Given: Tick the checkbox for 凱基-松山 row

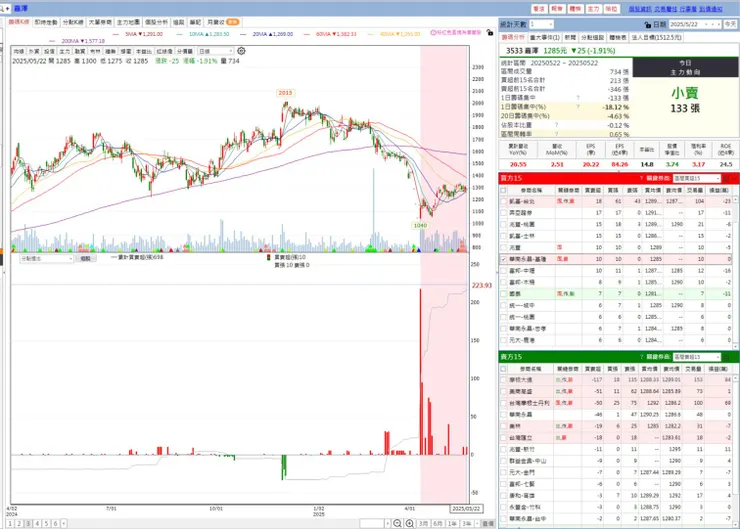Looking at the screenshot, I should tap(503, 202).
